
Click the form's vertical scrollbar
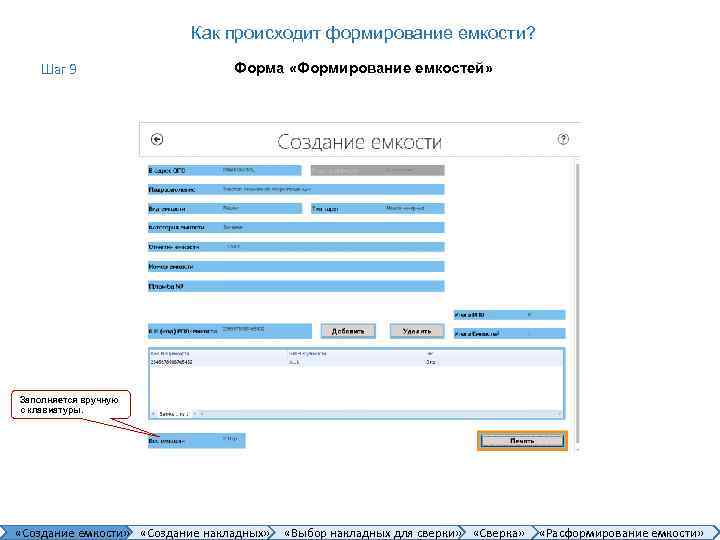[x=577, y=305]
